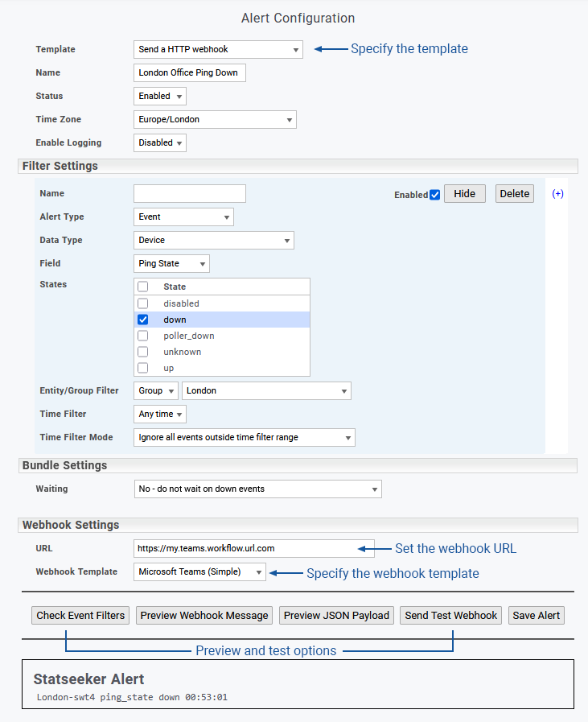588x722 pixels.
Task: Toggle the filter Enabled checkbox
Action: point(435,195)
